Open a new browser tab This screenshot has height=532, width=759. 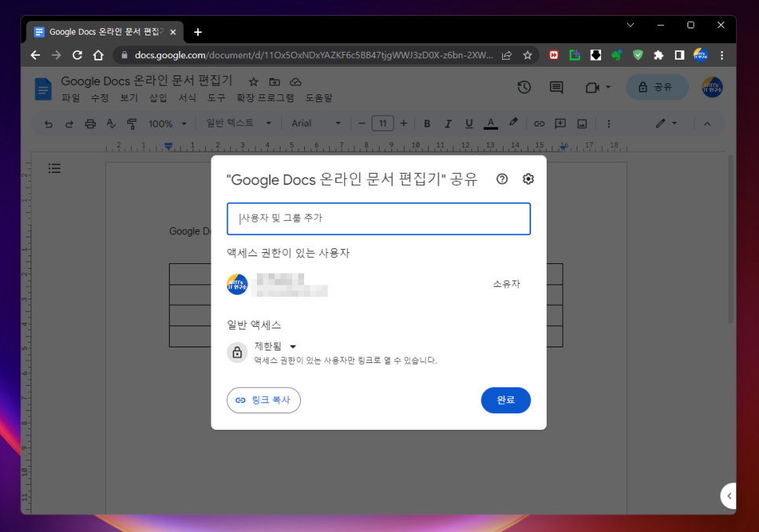[x=197, y=32]
